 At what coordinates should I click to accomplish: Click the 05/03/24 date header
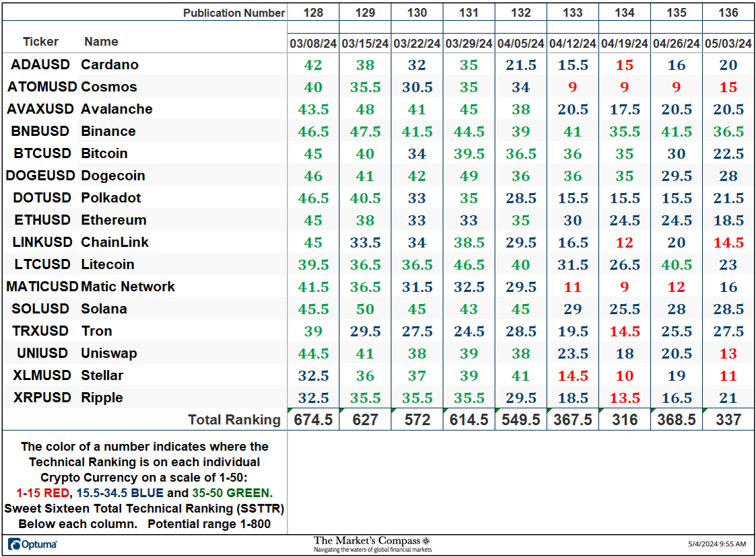point(728,43)
